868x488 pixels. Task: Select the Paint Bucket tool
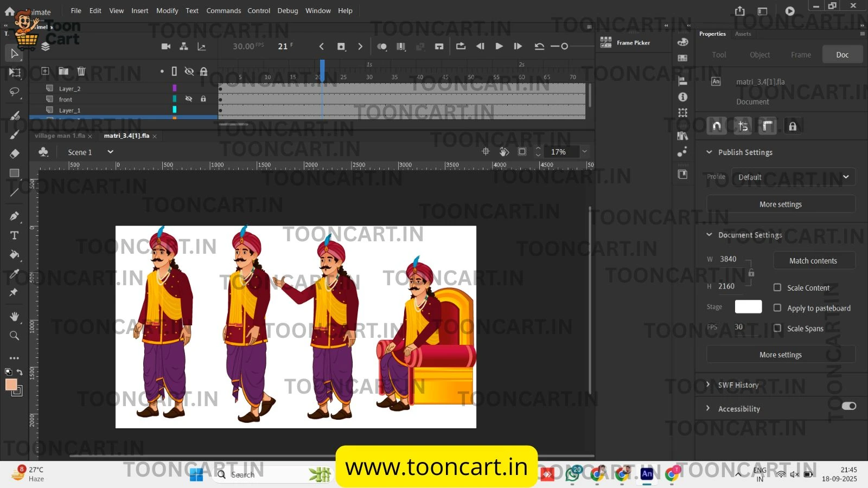coord(15,254)
